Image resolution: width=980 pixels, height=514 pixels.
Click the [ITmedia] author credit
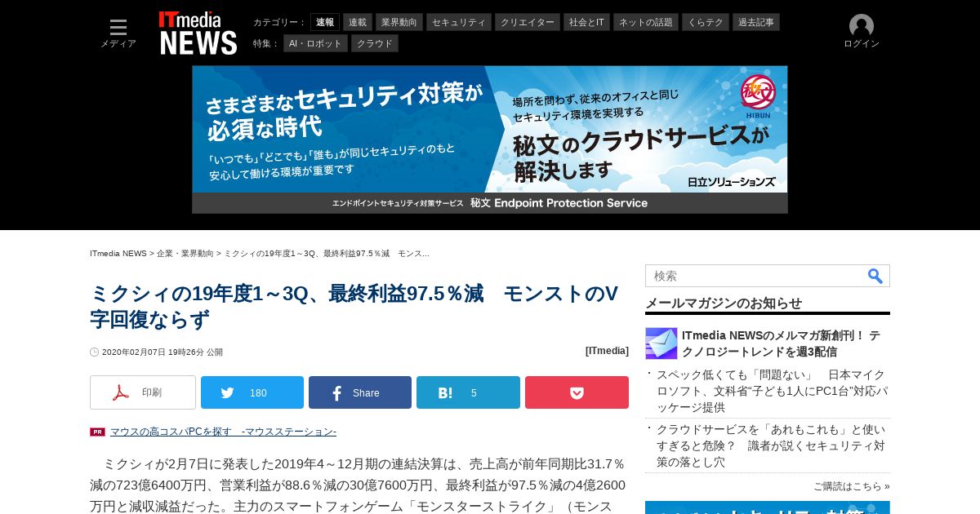pyautogui.click(x=607, y=351)
